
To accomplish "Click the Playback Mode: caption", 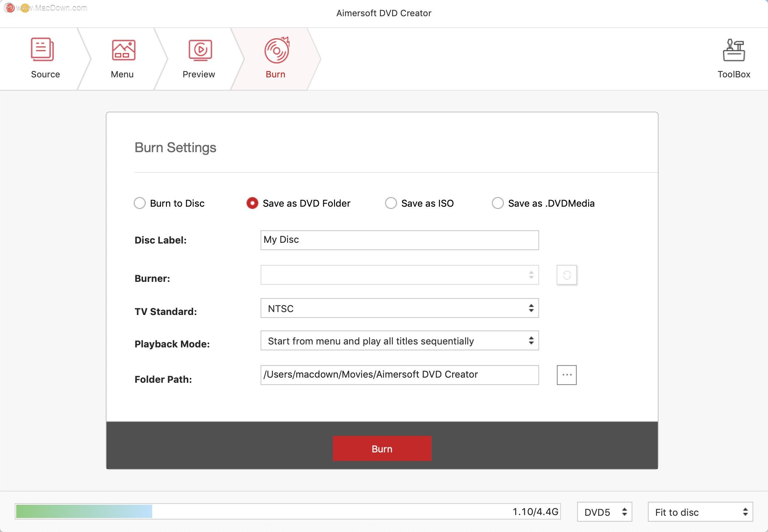I will pyautogui.click(x=172, y=344).
